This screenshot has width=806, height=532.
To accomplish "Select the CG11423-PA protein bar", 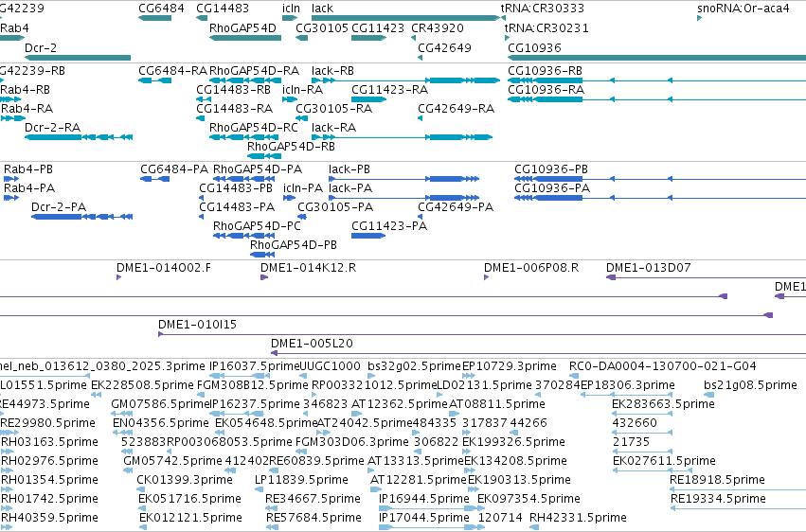I will (368, 236).
